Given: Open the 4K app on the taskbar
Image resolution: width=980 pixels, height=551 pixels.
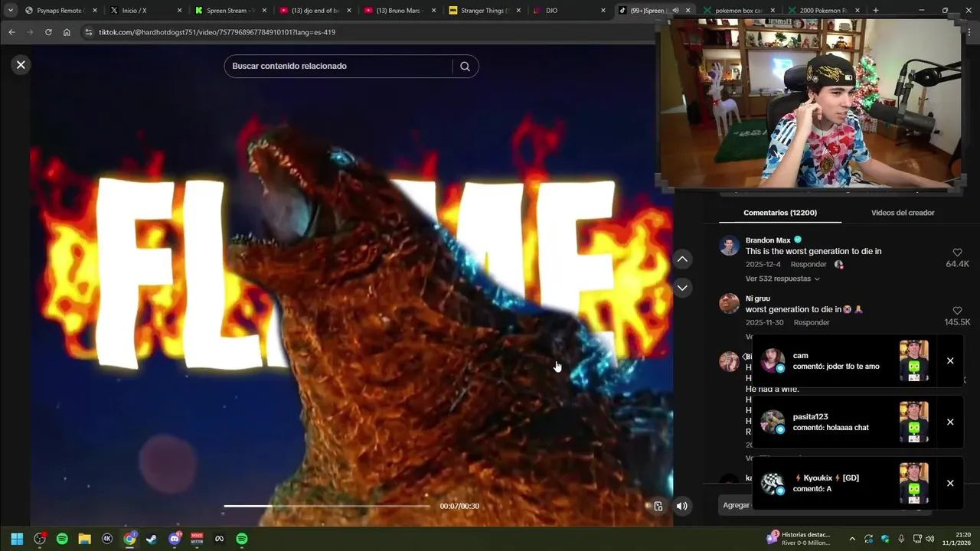Looking at the screenshot, I should tap(107, 539).
